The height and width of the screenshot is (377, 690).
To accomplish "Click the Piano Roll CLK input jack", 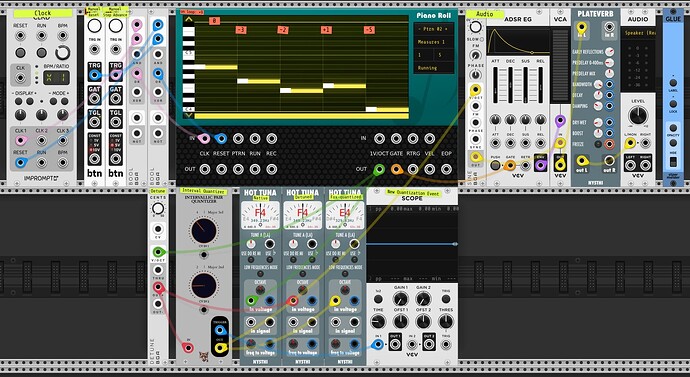I will 204,139.
